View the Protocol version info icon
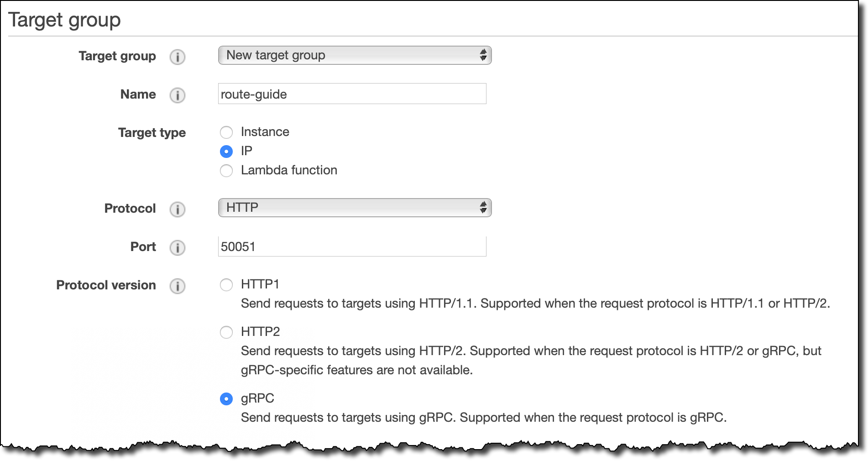Image resolution: width=868 pixels, height=461 pixels. coord(178,286)
